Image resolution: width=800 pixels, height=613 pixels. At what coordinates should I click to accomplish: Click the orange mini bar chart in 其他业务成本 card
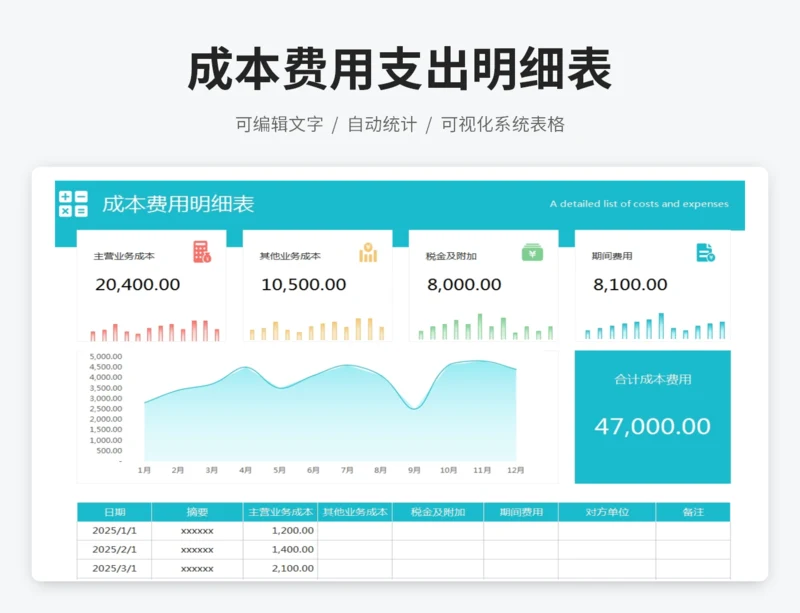pyautogui.click(x=317, y=329)
